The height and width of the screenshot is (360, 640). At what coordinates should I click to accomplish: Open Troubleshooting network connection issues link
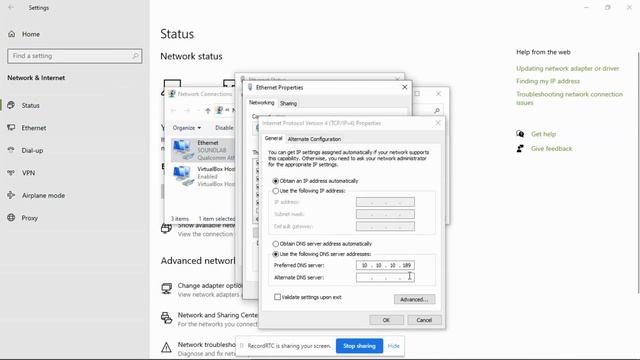tap(569, 98)
